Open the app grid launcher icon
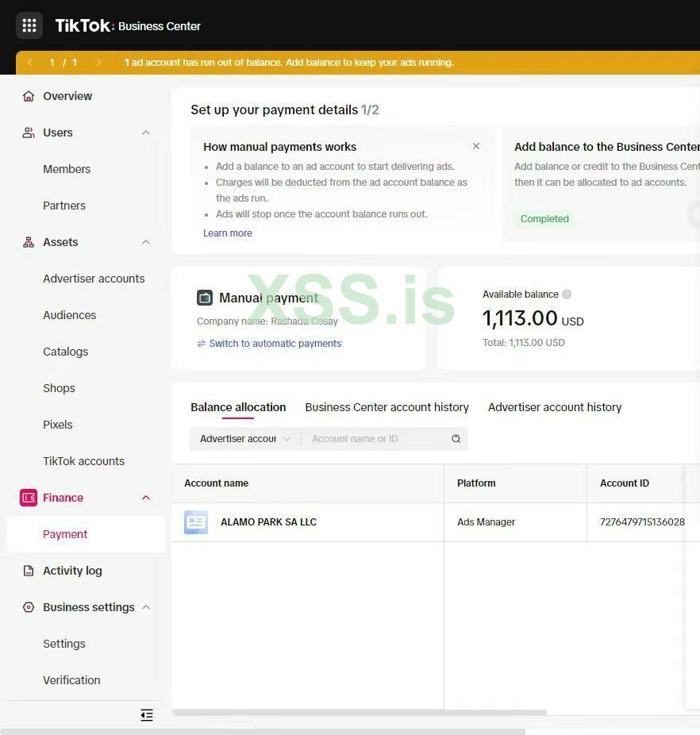Screen dimensions: 700x735 point(29,25)
